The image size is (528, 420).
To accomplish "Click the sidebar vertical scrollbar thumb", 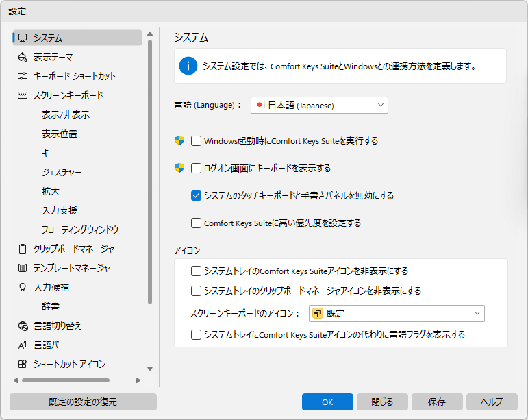I will 150,172.
